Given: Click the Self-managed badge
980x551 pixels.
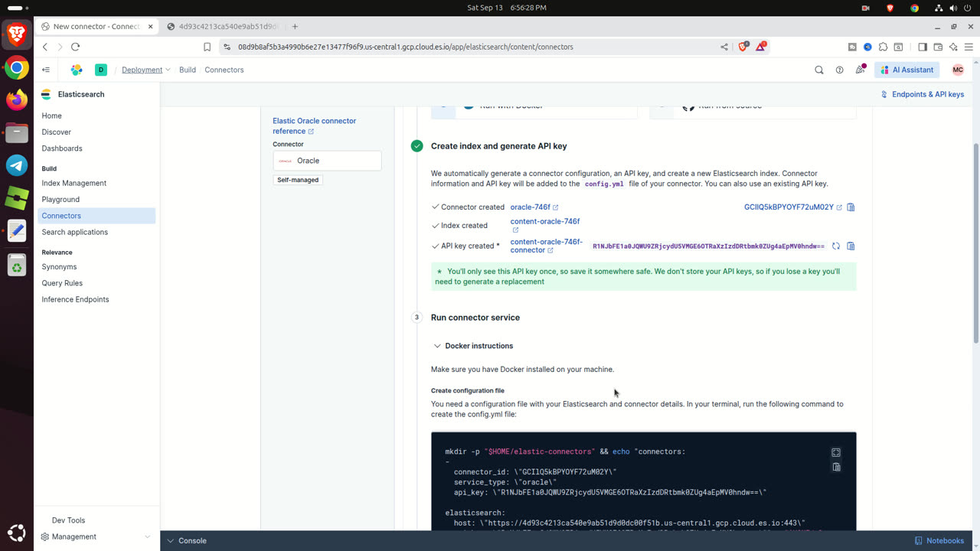Looking at the screenshot, I should [298, 180].
